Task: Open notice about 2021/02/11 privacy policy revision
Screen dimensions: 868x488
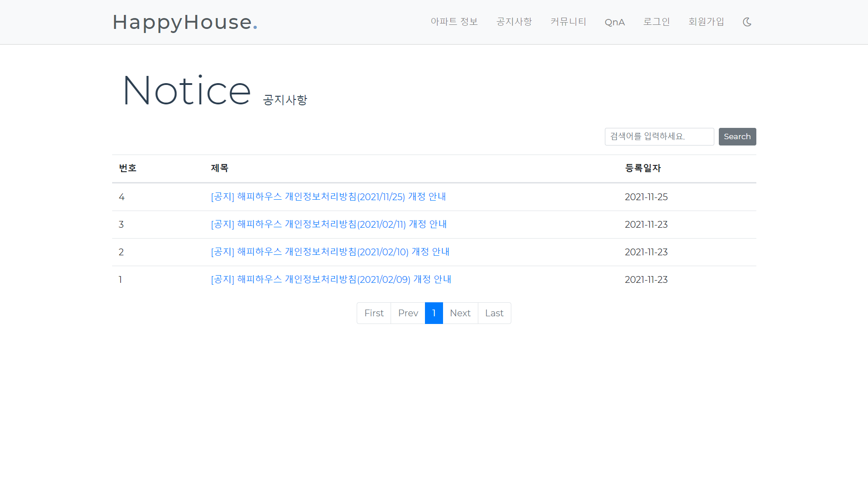Action: coord(328,224)
